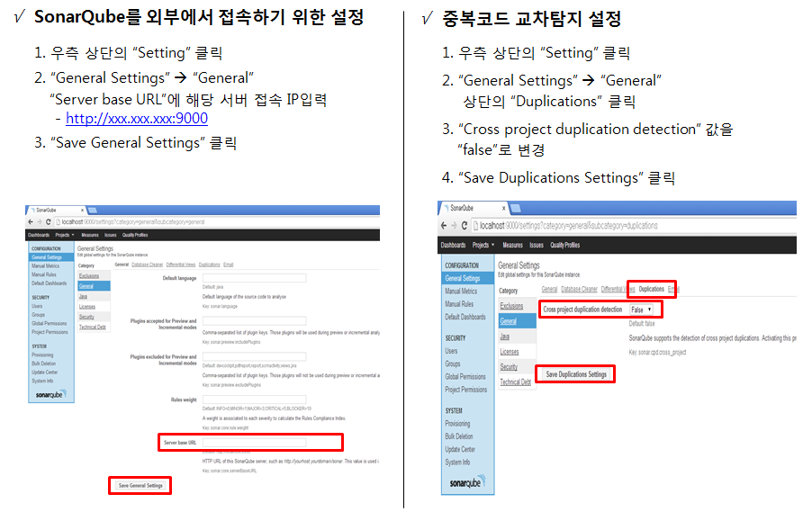Image resolution: width=812 pixels, height=521 pixels.
Task: Click the Server base URL input field
Action: pos(254,443)
